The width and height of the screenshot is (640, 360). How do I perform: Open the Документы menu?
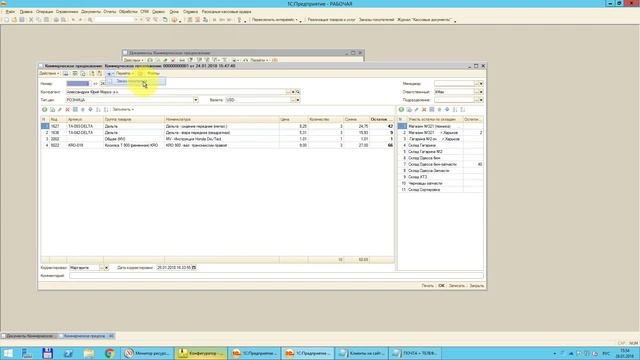(x=91, y=12)
